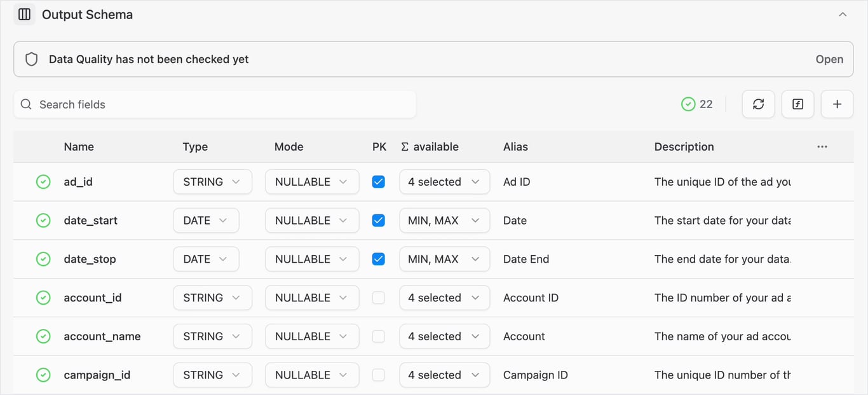Uncheck the PK checkbox for date_start
868x395 pixels.
[x=378, y=221]
